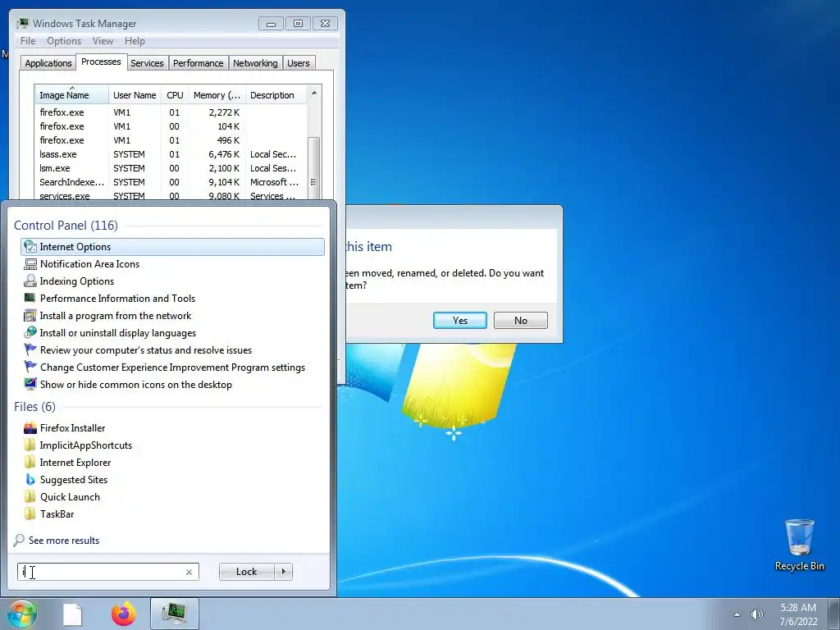Select Task Manager taskbar button
Viewport: 840px width, 630px height.
(175, 614)
